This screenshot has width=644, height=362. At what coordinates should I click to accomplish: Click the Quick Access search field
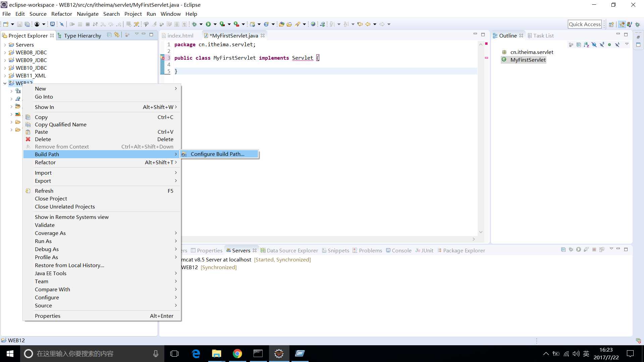point(584,24)
